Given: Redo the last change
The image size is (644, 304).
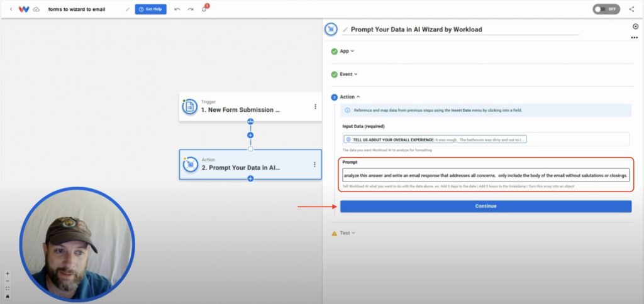Looking at the screenshot, I should (x=191, y=9).
